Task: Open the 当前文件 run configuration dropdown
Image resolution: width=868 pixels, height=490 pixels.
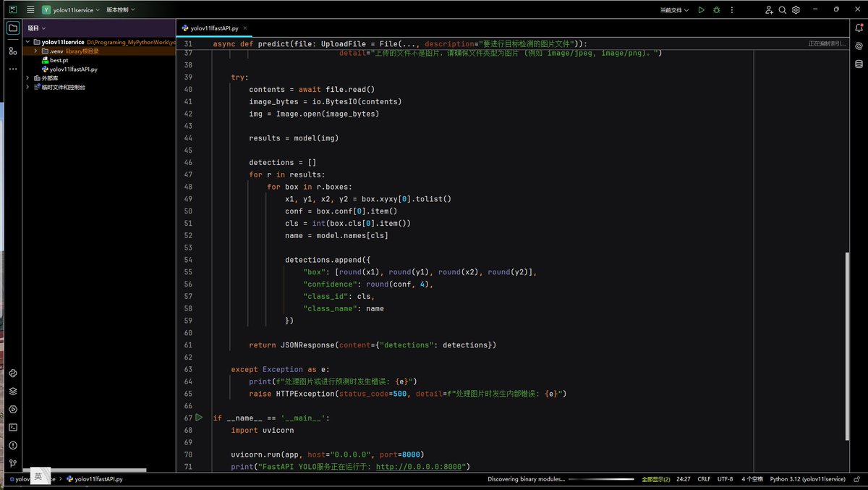Action: [x=674, y=10]
